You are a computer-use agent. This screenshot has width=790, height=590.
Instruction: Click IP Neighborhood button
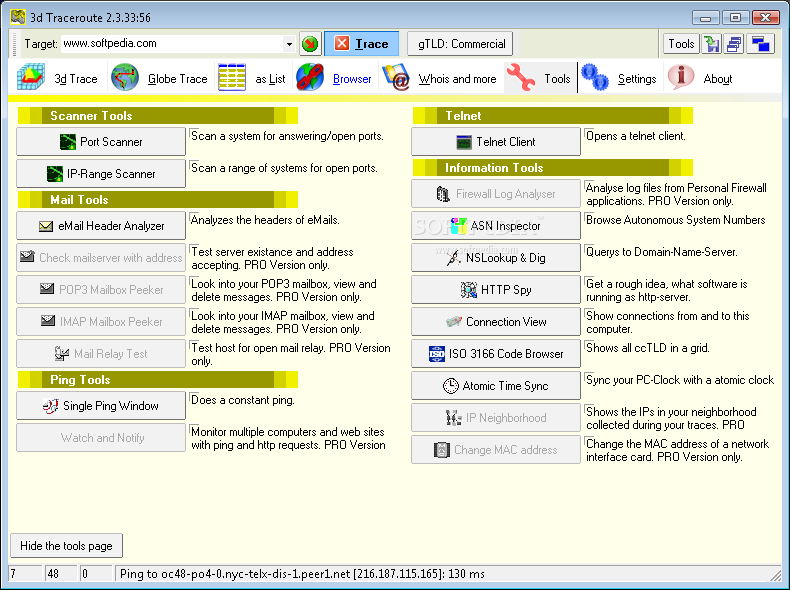(496, 418)
